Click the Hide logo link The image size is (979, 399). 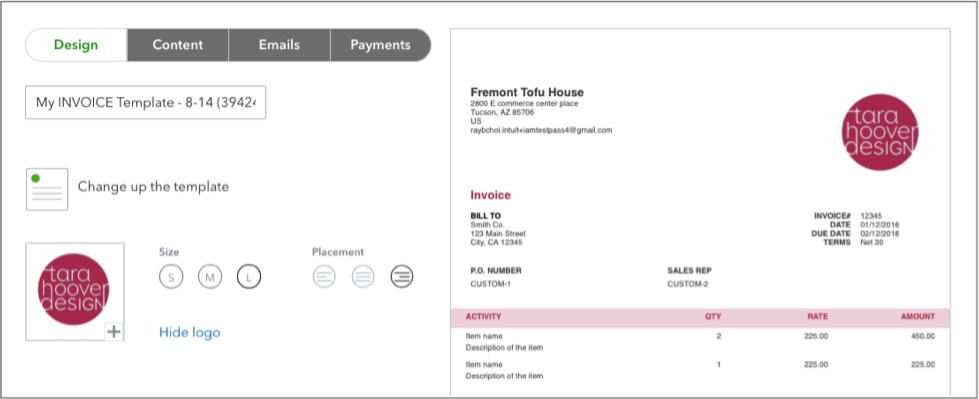[190, 333]
